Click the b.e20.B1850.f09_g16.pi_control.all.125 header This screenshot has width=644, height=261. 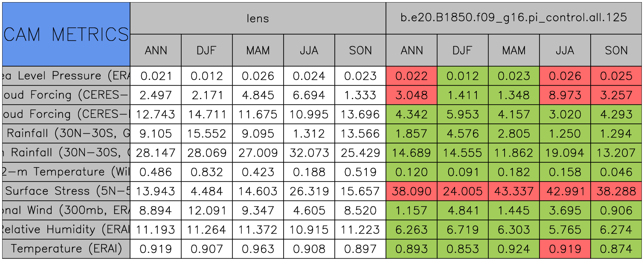[513, 18]
